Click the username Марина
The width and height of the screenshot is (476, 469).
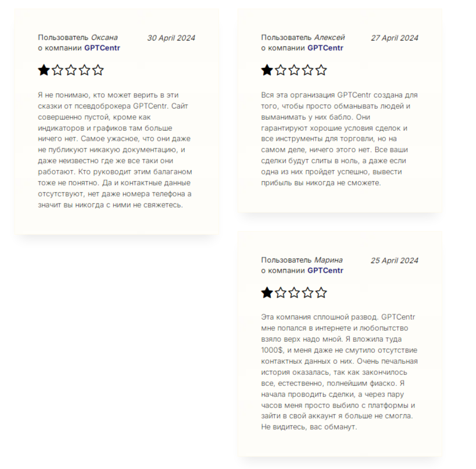328,260
